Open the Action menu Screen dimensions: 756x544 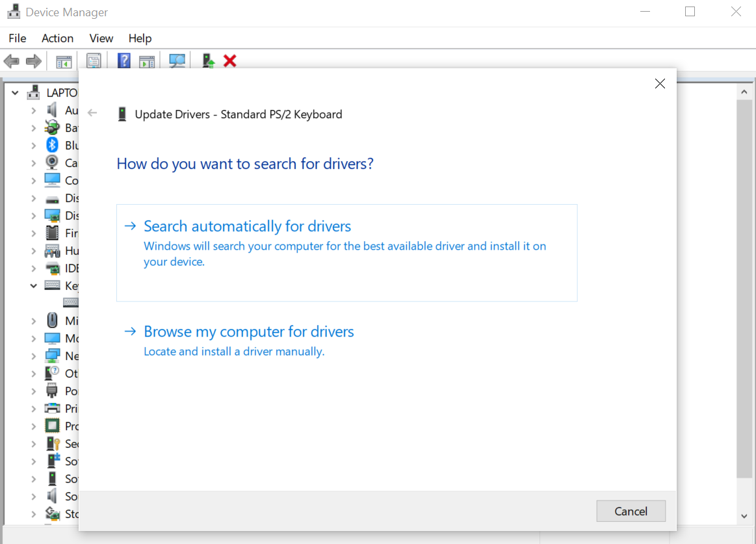[57, 38]
